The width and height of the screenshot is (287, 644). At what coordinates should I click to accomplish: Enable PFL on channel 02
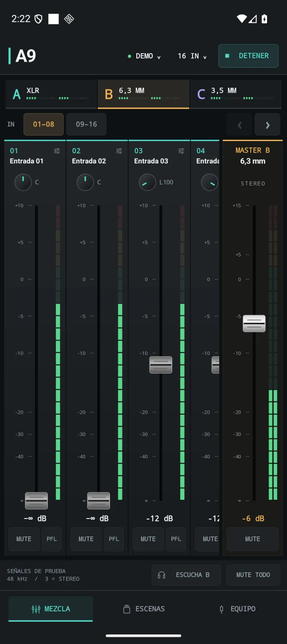point(114,539)
